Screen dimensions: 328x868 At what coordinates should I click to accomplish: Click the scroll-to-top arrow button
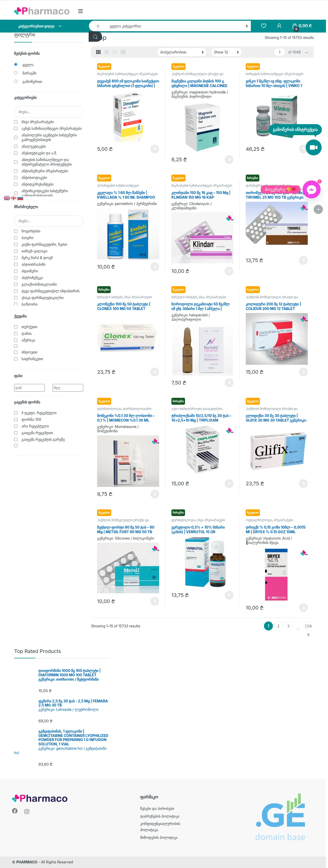(318, 210)
